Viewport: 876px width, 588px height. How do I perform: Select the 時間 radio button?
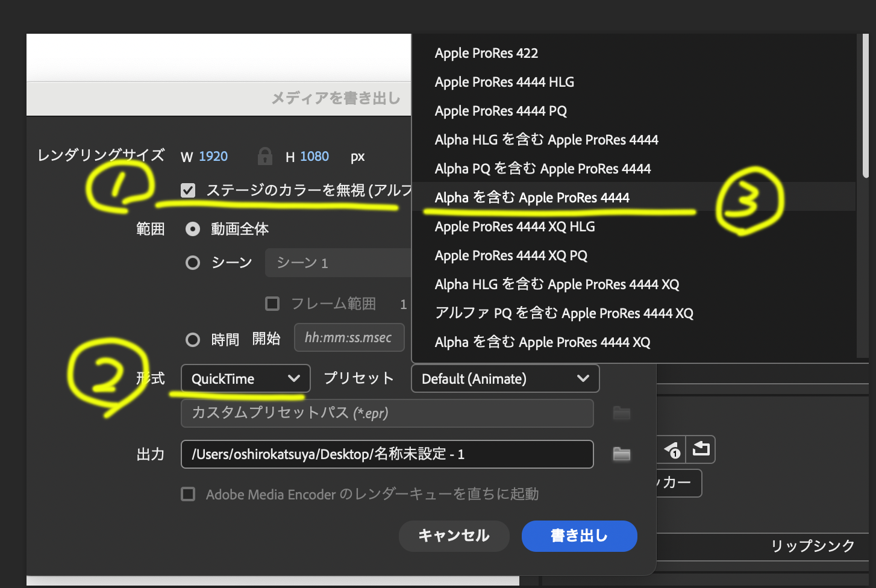click(192, 339)
